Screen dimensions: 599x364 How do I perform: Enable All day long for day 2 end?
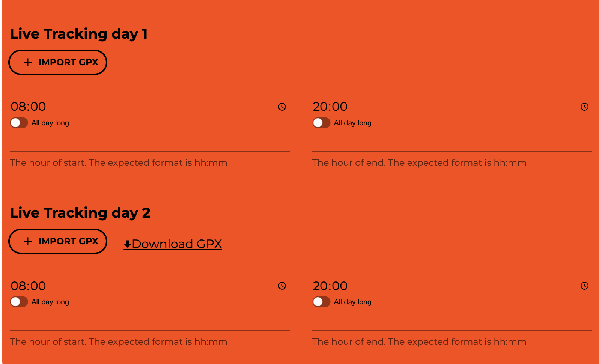321,302
